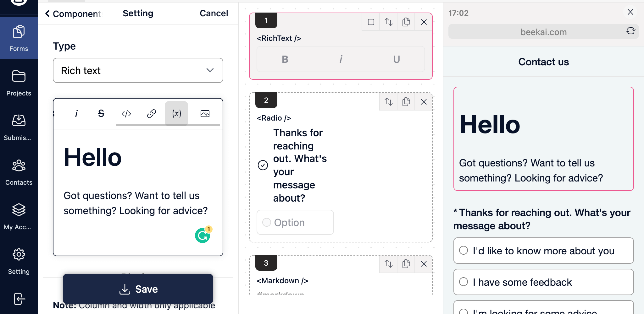Duplicate Radio component 2

tap(406, 102)
